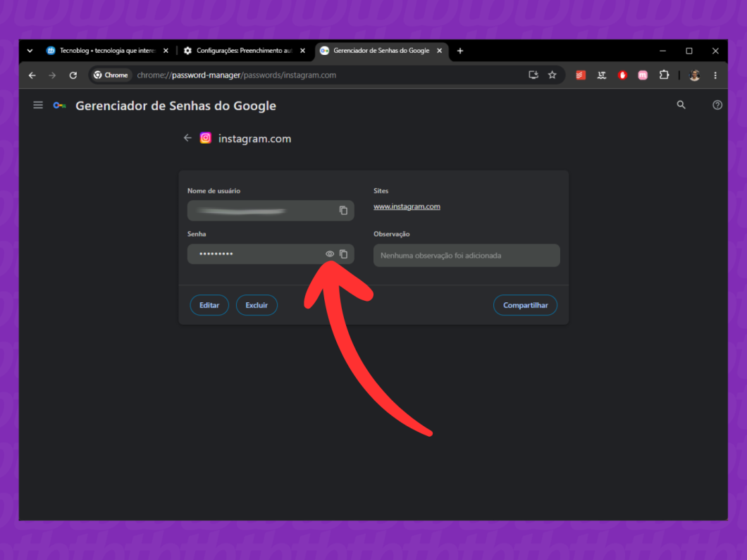Click the instagram.com heading text

(x=254, y=139)
